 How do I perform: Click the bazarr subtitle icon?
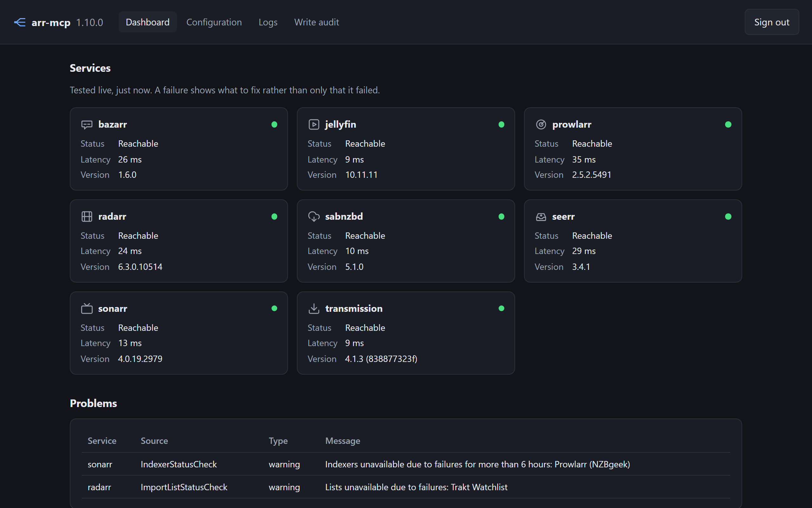pyautogui.click(x=87, y=125)
